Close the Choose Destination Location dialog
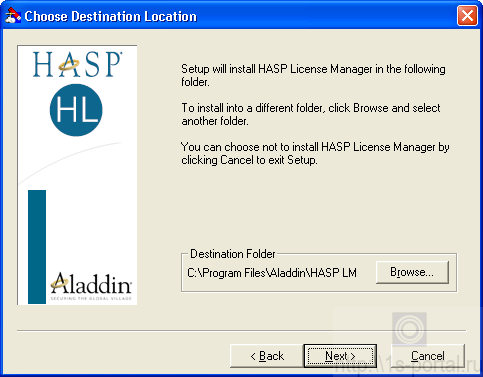This screenshot has width=483, height=377. (x=467, y=15)
